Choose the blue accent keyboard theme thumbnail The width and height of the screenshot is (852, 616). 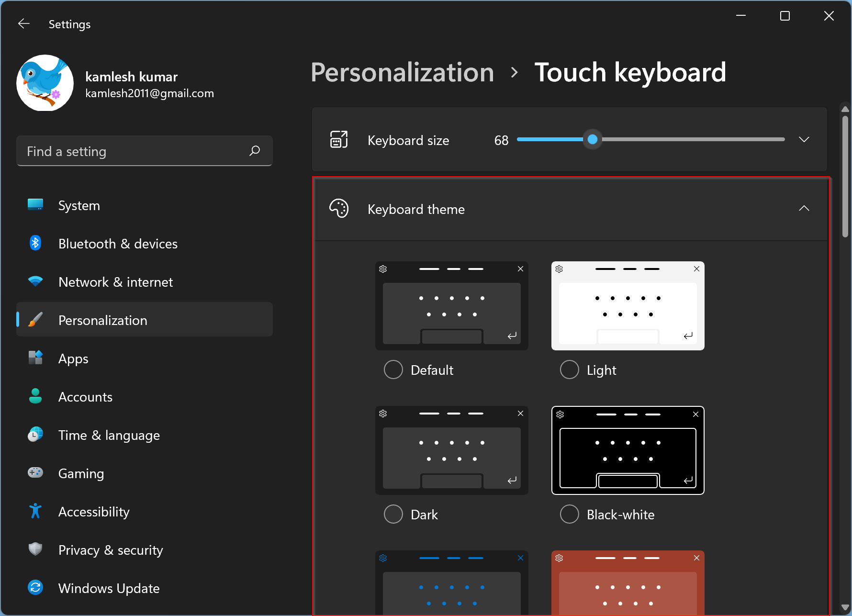click(x=452, y=582)
